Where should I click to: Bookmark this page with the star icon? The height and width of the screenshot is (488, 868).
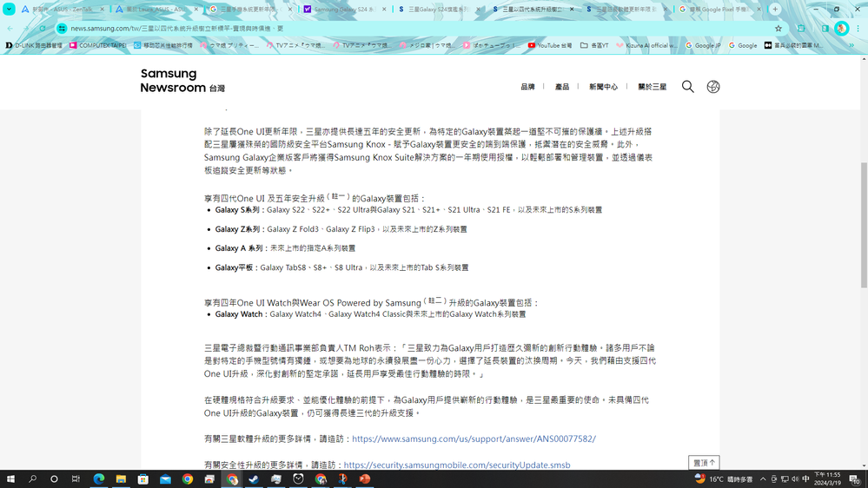pos(779,28)
